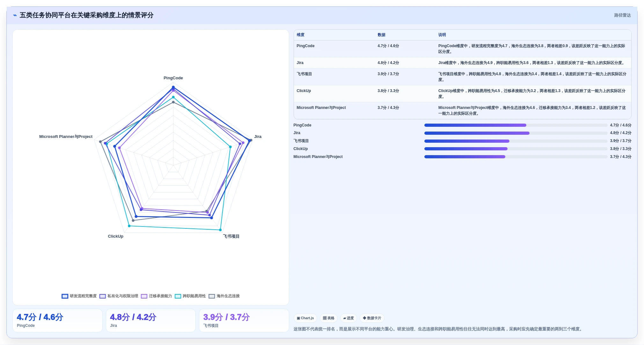
Task: Click the chart title 五类任务协同平台 heading
Action: pos(86,15)
